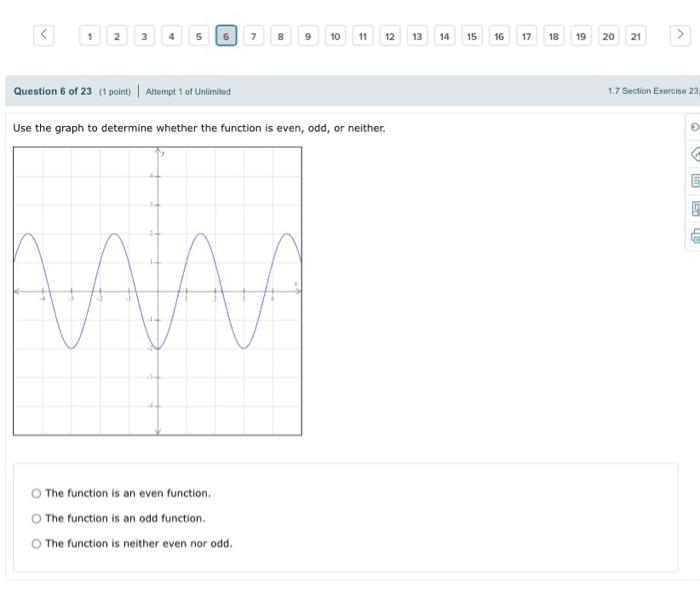The height and width of the screenshot is (612, 700).
Task: Jump to question 12
Action: tap(390, 36)
